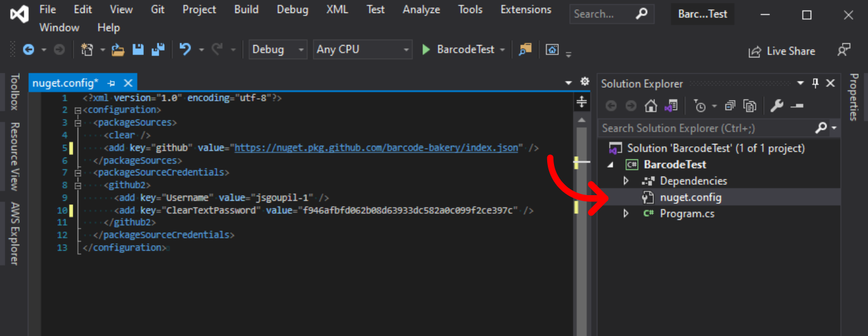
Task: Click the New Project toolbar icon
Action: [x=87, y=50]
